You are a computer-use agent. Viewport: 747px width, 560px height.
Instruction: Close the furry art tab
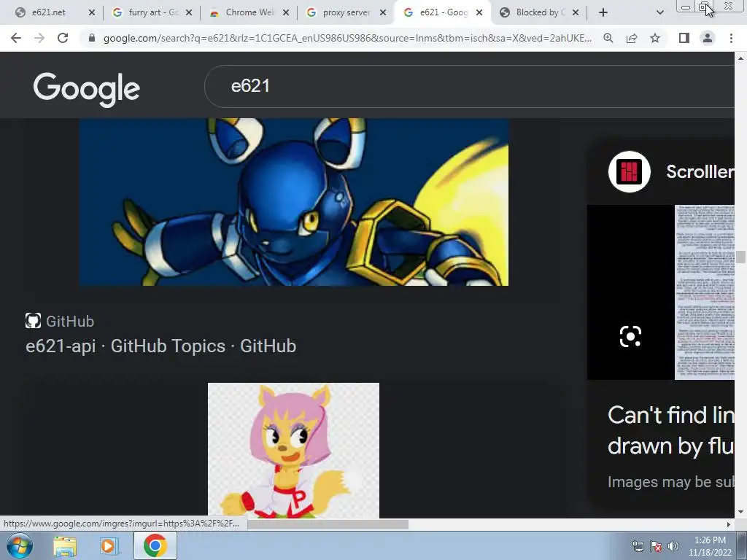pyautogui.click(x=189, y=12)
